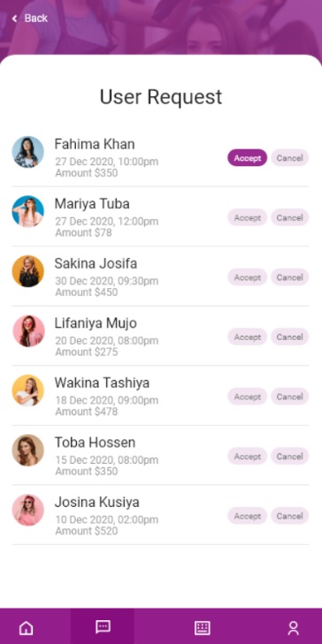
Task: Cancel Fahima Khan's request
Action: pyautogui.click(x=289, y=158)
